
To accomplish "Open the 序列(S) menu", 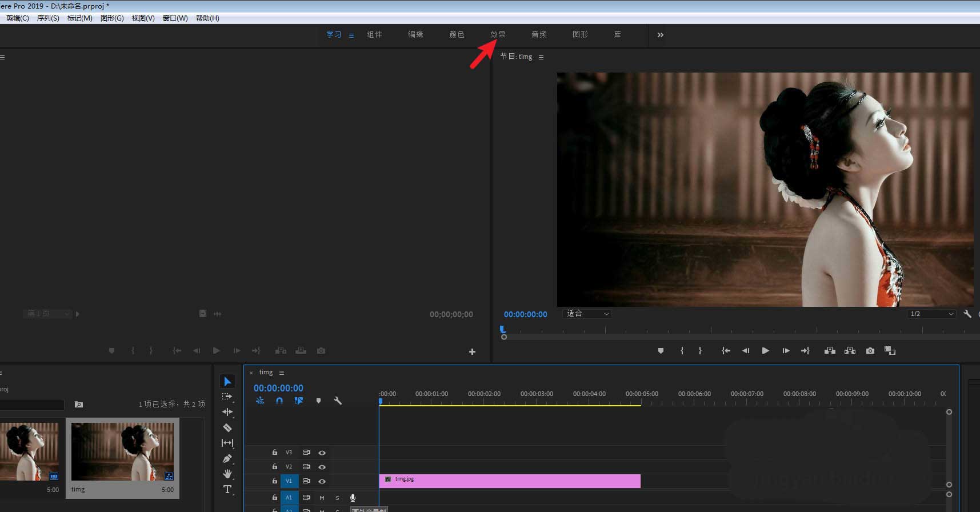I will pos(48,18).
